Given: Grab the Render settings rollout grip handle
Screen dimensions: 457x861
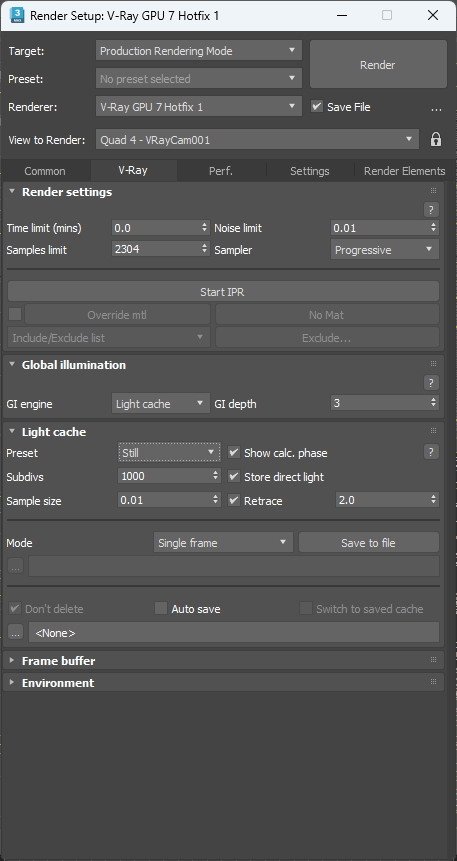Looking at the screenshot, I should coord(433,191).
